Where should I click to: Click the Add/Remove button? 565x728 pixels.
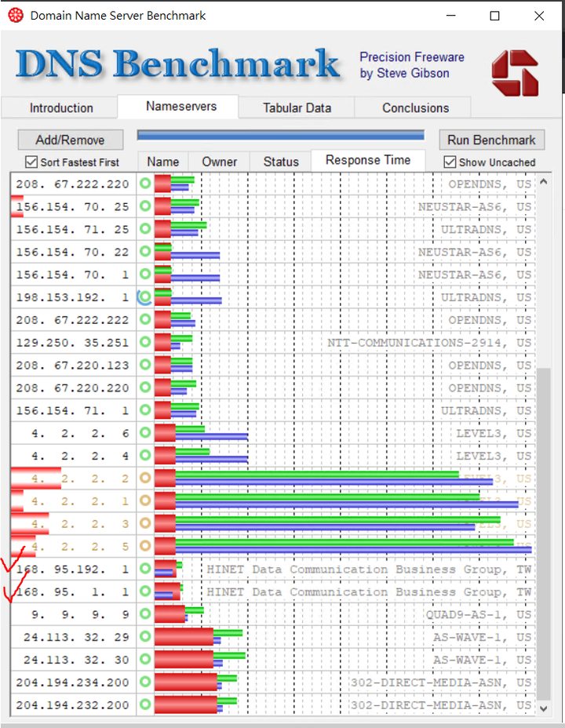point(70,140)
